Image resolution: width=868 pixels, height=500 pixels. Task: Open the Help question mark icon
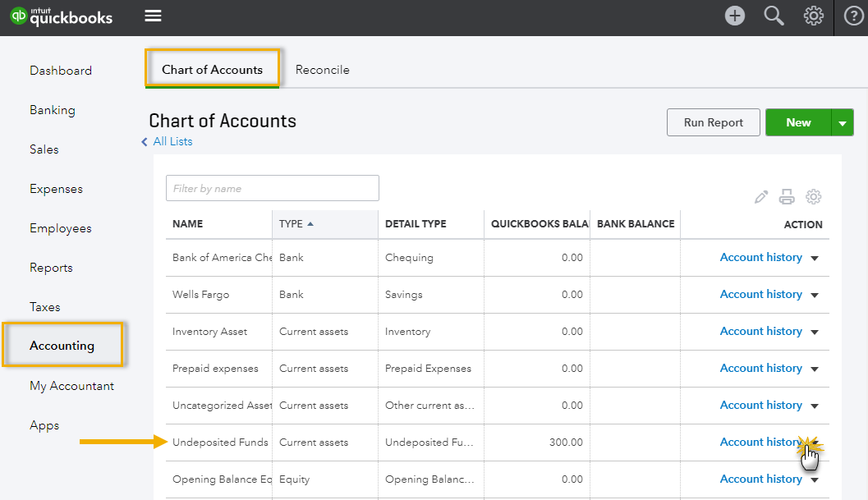(x=853, y=16)
